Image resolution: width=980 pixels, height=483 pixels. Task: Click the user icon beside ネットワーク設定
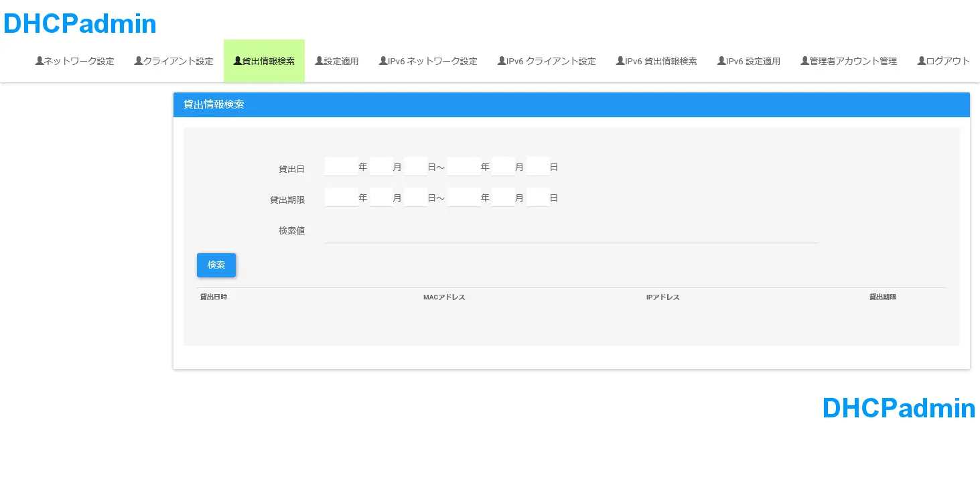40,61
